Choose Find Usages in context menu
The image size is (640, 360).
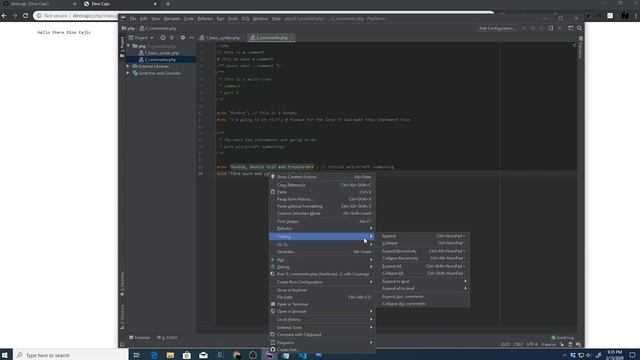tap(322, 221)
